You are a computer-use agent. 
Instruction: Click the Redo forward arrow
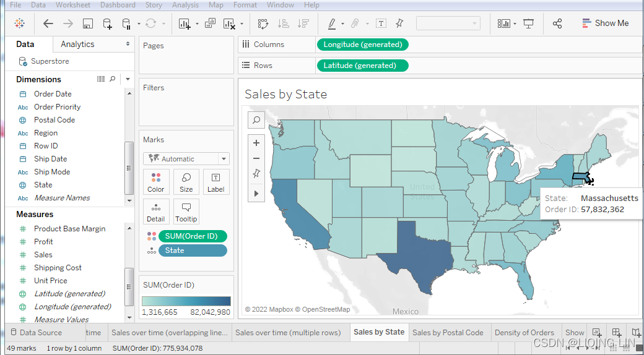68,24
